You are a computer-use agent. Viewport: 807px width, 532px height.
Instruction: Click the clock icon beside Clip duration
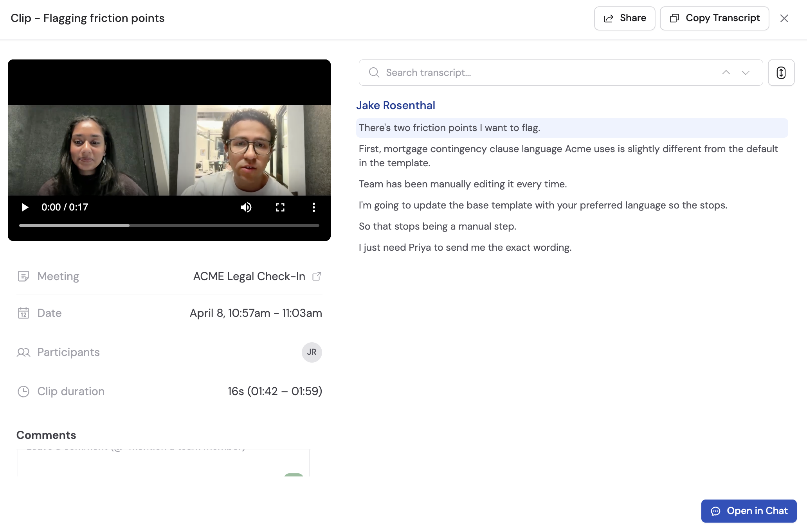tap(23, 391)
